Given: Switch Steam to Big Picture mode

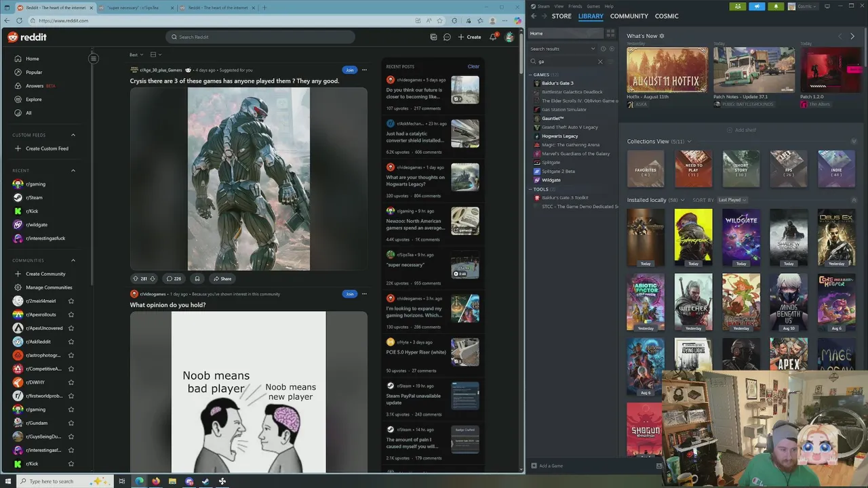Looking at the screenshot, I should click(x=827, y=6).
